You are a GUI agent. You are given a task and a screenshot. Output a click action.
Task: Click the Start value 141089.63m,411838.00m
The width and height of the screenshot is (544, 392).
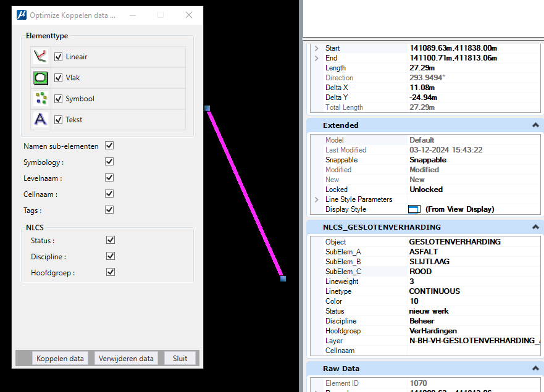(453, 48)
